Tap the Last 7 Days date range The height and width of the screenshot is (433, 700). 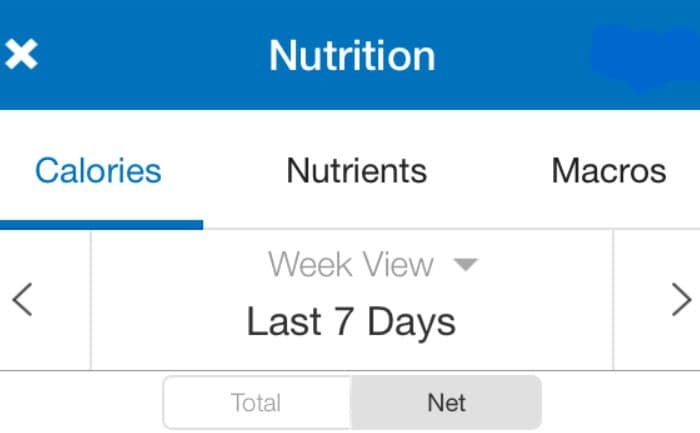tap(351, 322)
